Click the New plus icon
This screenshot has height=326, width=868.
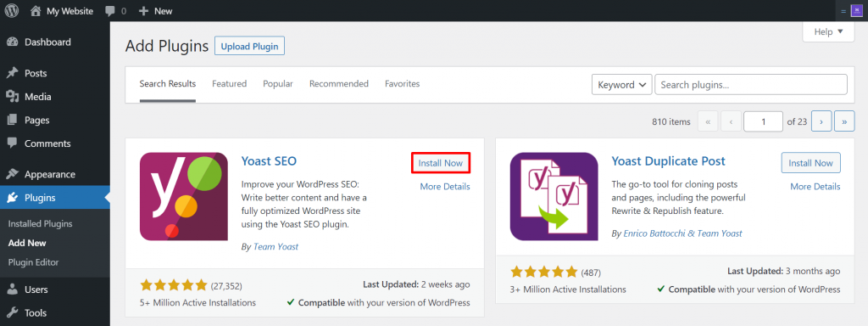(x=143, y=10)
